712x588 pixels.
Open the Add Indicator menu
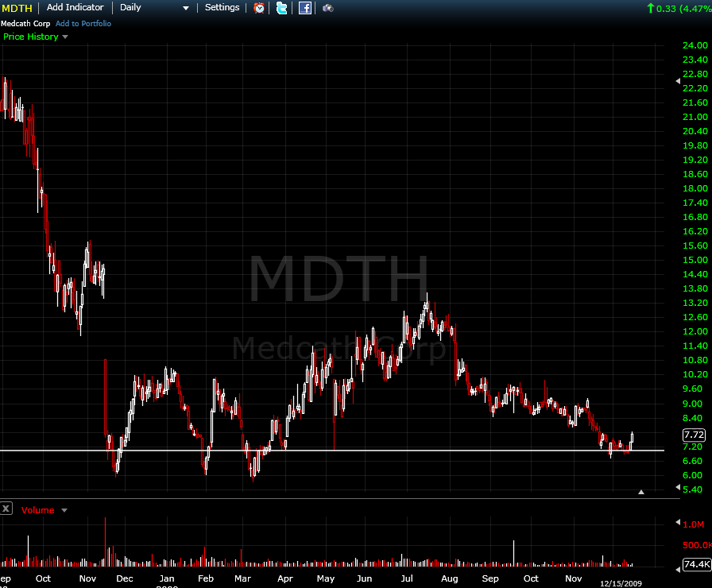tap(75, 8)
